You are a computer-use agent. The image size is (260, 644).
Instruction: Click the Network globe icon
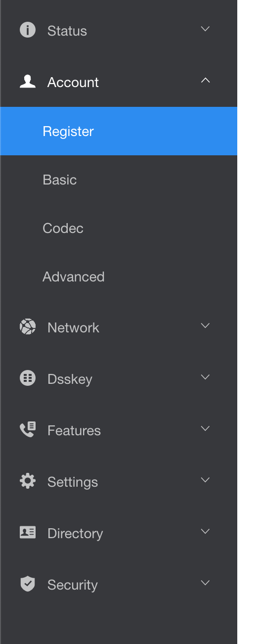(x=27, y=327)
